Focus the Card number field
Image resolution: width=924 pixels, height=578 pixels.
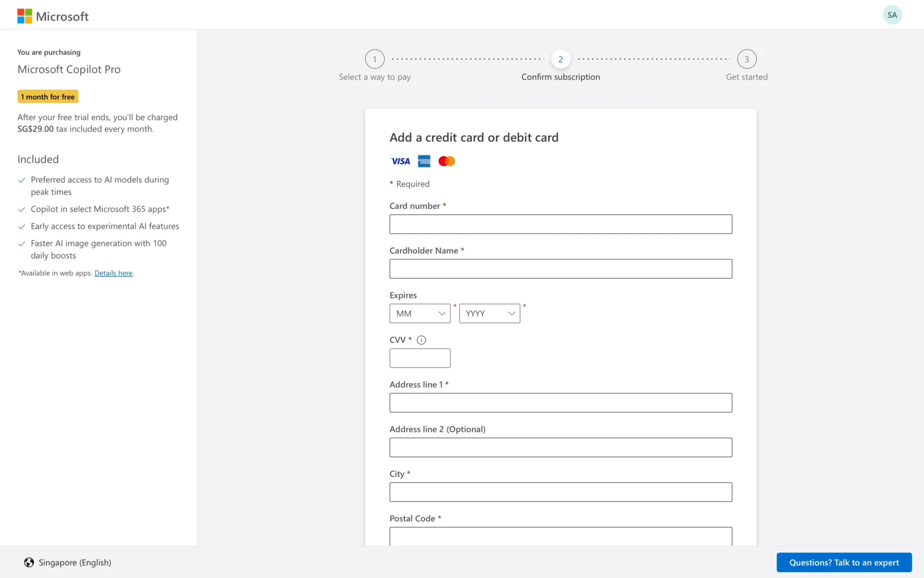560,224
